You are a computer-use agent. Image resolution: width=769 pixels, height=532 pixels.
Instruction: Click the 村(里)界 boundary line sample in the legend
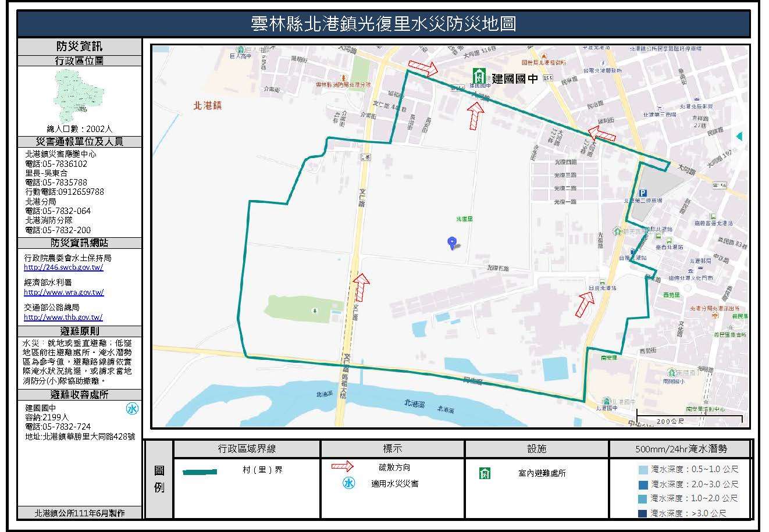click(200, 472)
